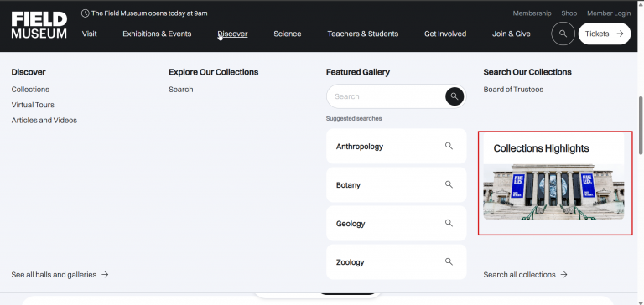This screenshot has width=644, height=305.
Task: Click arrow next to Search all collections
Action: coord(563,275)
